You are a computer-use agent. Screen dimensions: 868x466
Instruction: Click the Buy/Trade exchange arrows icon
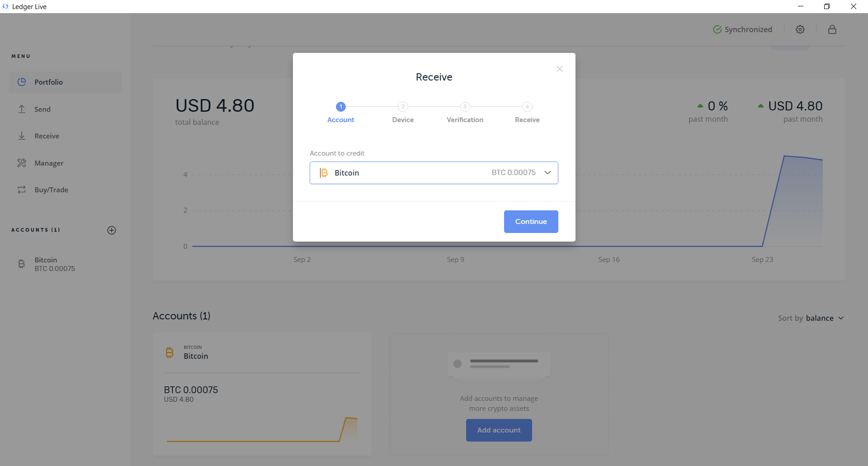click(x=22, y=190)
